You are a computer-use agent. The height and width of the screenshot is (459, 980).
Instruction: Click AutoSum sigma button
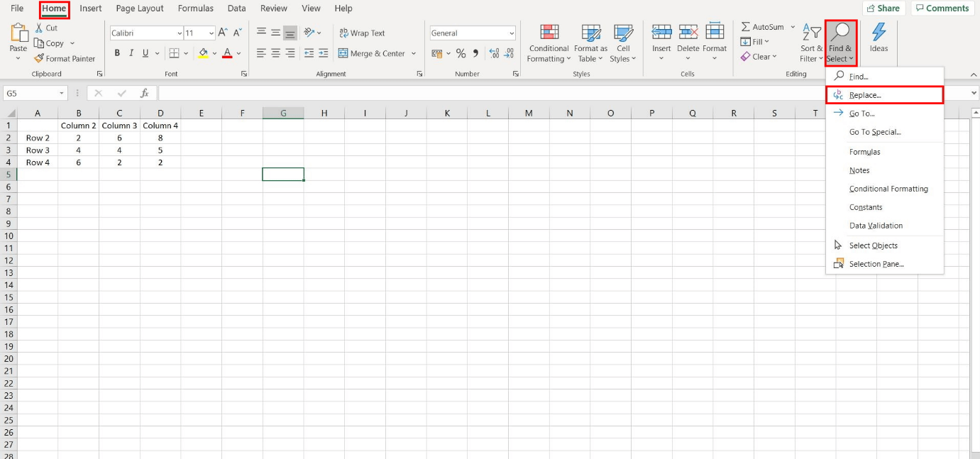(x=762, y=27)
